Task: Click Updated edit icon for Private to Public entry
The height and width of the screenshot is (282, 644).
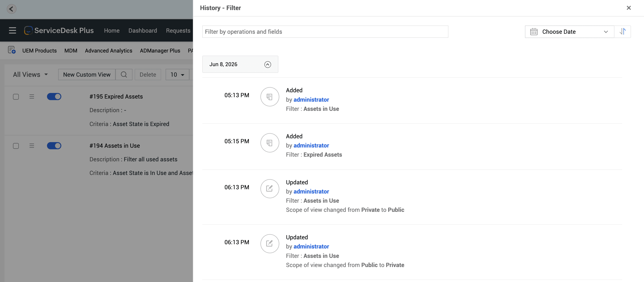Action: (269, 189)
